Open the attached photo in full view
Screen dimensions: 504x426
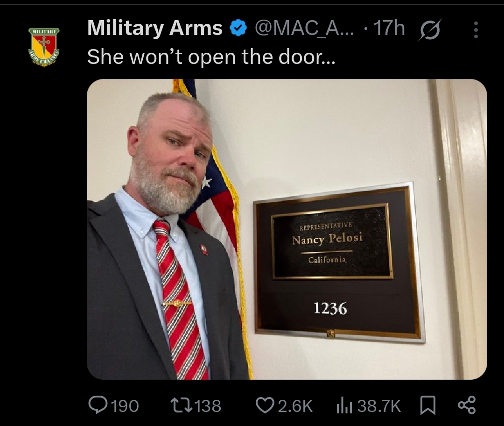287,229
